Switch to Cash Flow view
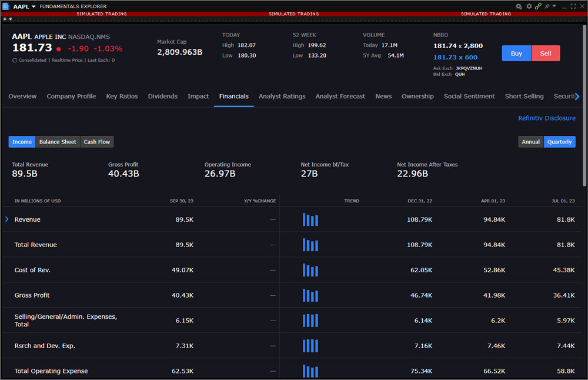The image size is (588, 380). [97, 142]
